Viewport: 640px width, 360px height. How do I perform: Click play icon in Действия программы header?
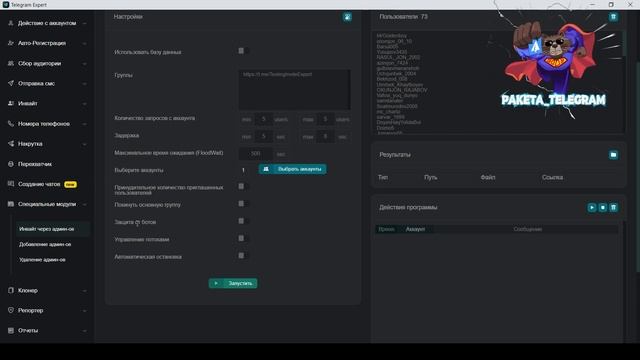pos(592,207)
